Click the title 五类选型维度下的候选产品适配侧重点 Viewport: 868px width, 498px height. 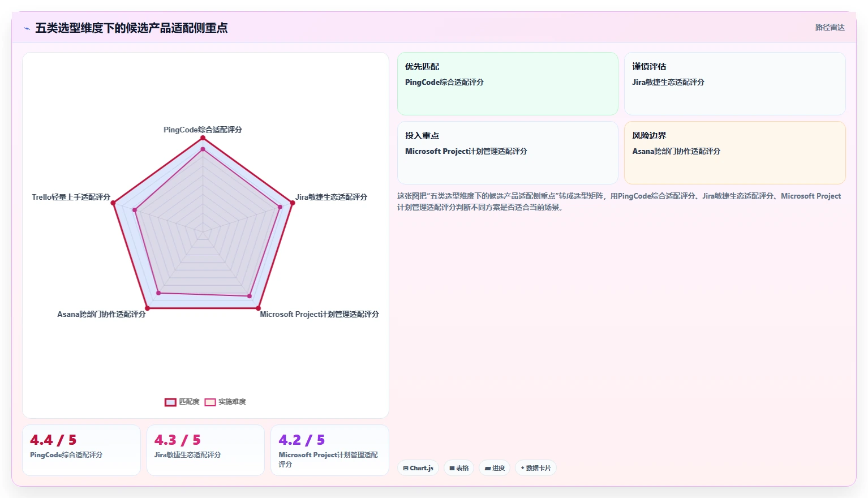[x=131, y=28]
